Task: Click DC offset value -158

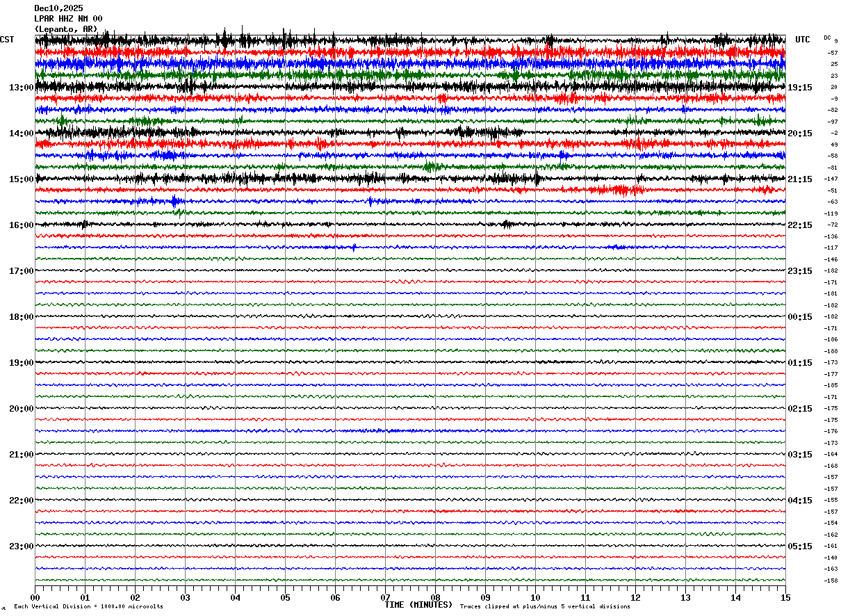Action: [831, 581]
